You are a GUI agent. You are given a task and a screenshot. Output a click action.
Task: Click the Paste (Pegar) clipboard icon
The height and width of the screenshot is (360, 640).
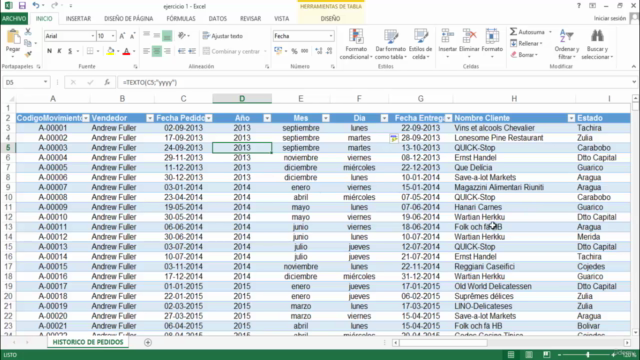click(13, 37)
